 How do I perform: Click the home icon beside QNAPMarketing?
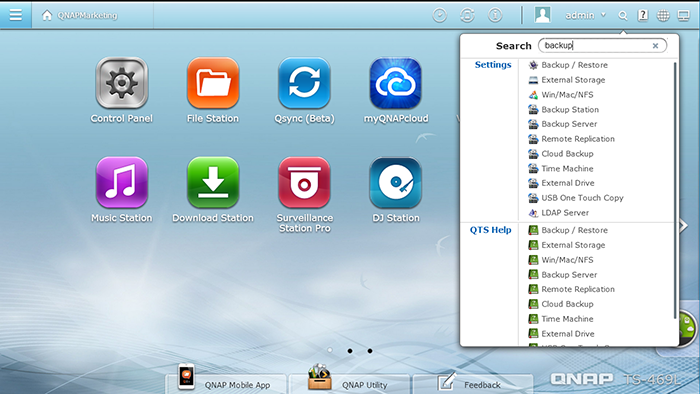click(47, 15)
